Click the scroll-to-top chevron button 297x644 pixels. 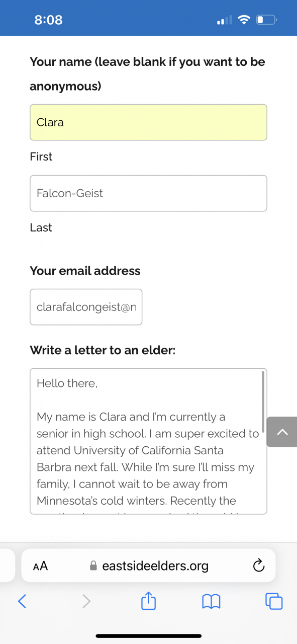coord(282,432)
